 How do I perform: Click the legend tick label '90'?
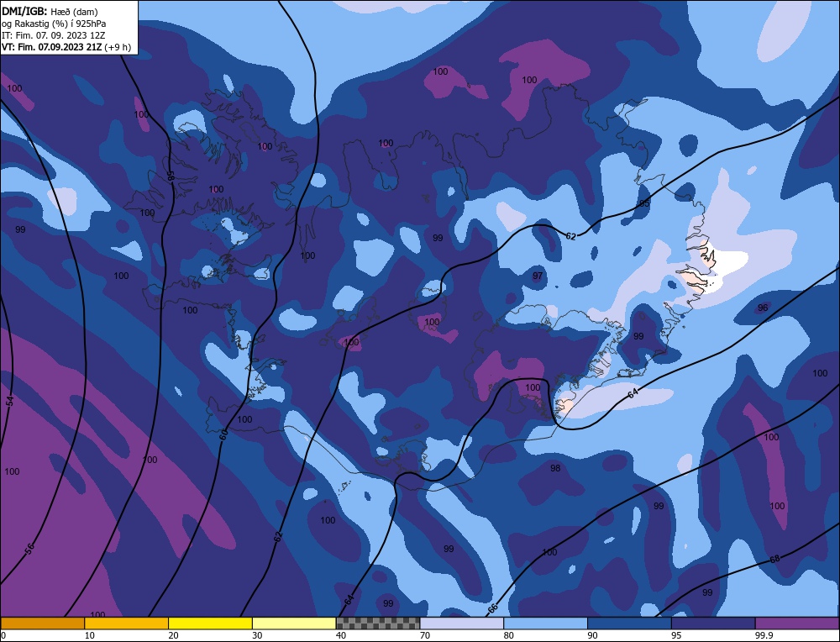(592, 635)
